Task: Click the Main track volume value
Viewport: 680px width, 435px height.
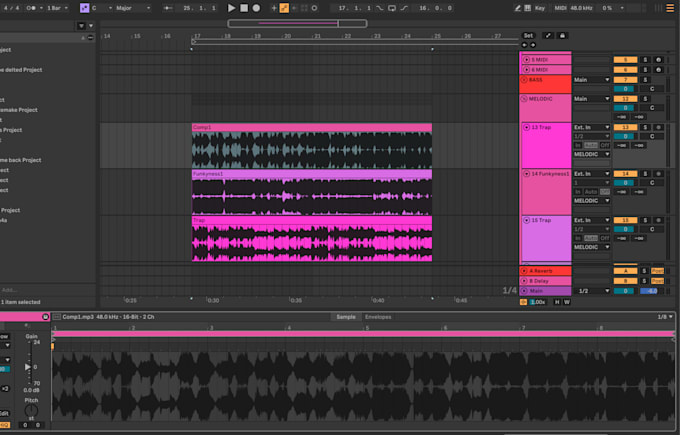Action: 652,291
